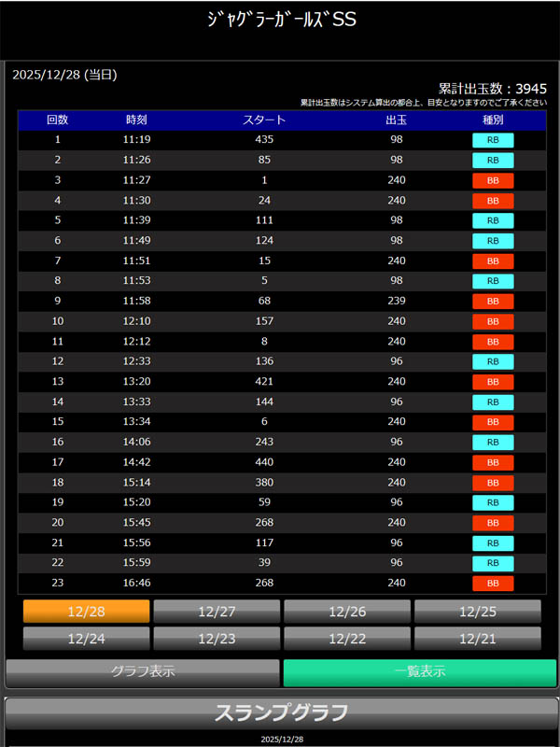
Task: Click the RB badge in row 12
Action: coord(493,362)
